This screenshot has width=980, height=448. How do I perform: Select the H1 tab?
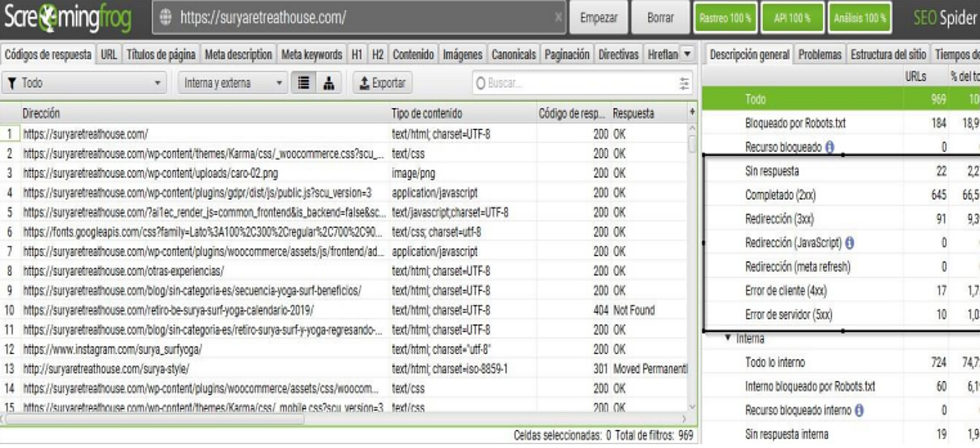click(x=357, y=55)
